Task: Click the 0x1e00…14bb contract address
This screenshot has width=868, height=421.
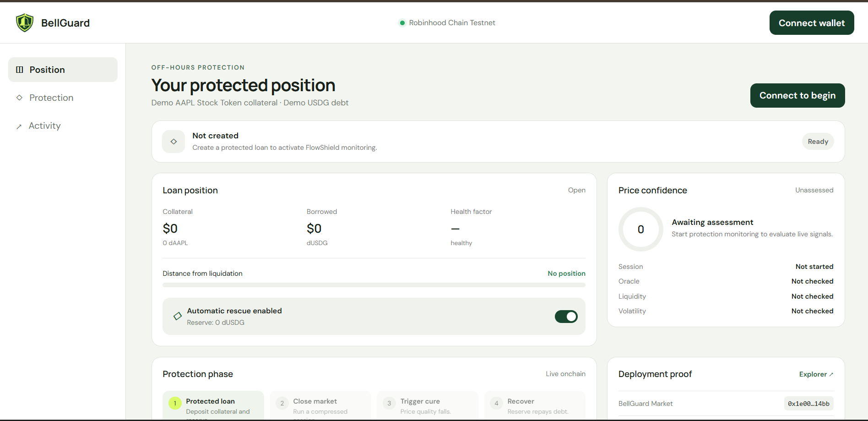Action: coord(808,404)
